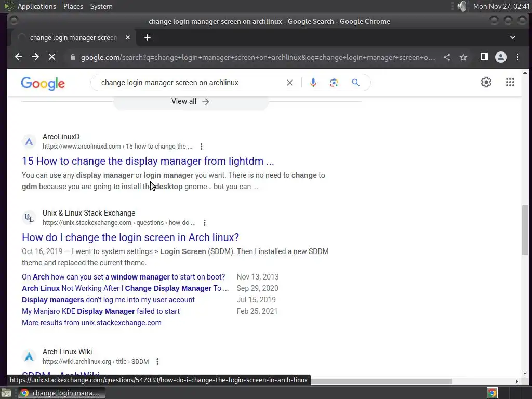Go back to the previous page
This screenshot has width=532, height=399.
point(19,57)
